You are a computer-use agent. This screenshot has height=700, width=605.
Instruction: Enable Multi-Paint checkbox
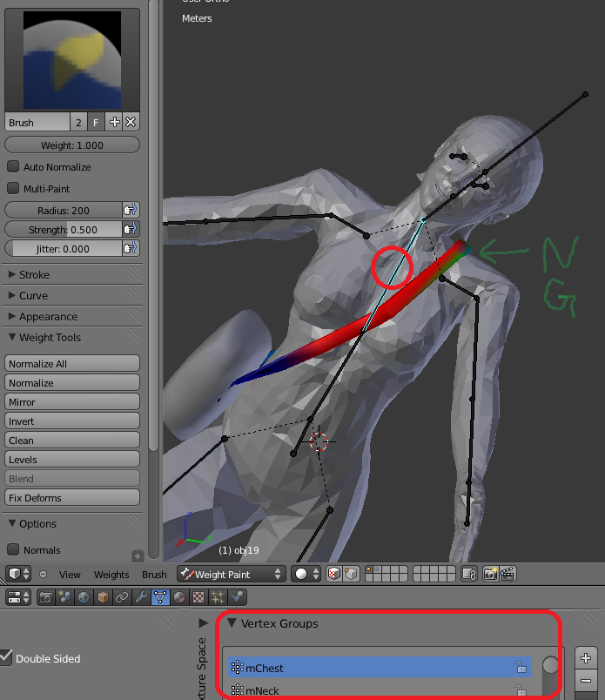point(13,188)
